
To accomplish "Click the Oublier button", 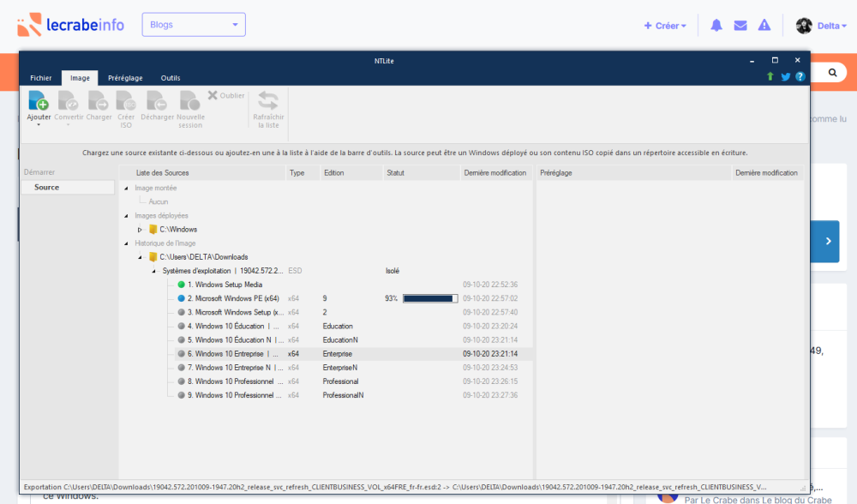I will [x=226, y=95].
